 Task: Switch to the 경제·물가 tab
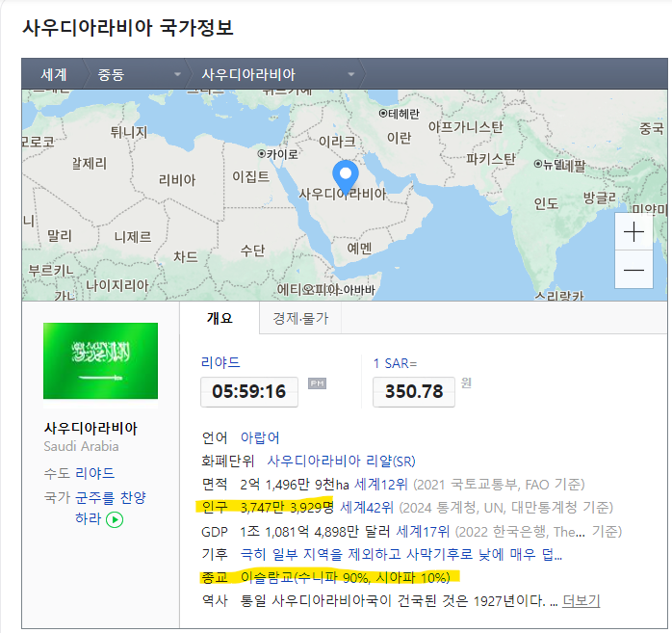[x=300, y=318]
